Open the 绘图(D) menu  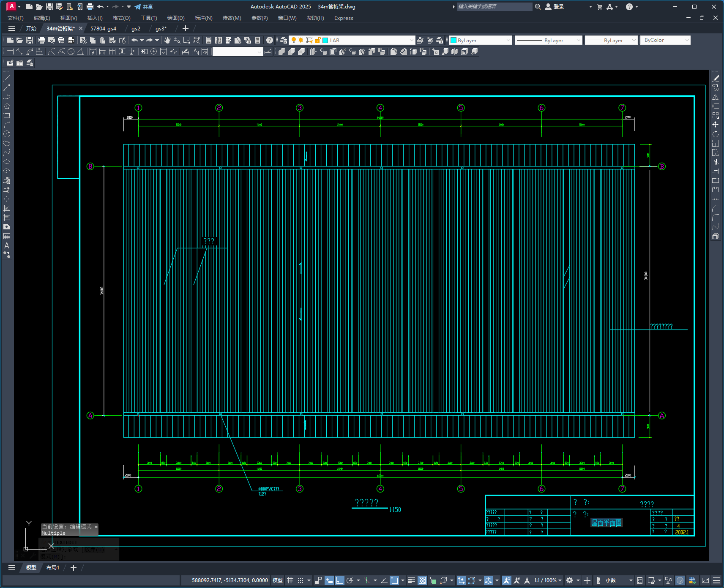point(176,18)
